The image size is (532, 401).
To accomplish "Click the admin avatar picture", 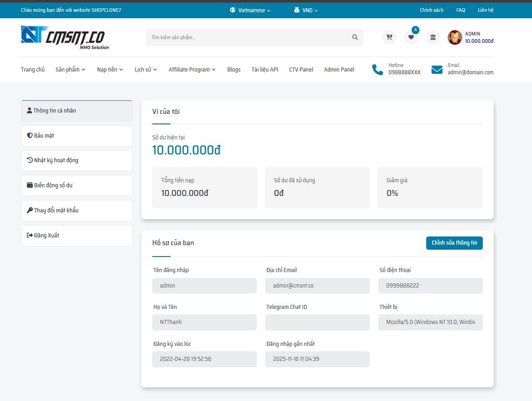I will tap(455, 37).
